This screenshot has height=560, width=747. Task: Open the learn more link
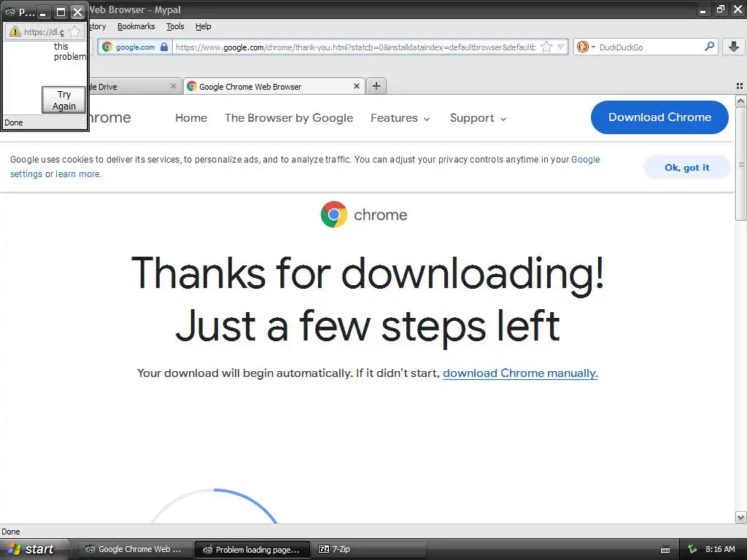click(x=77, y=174)
